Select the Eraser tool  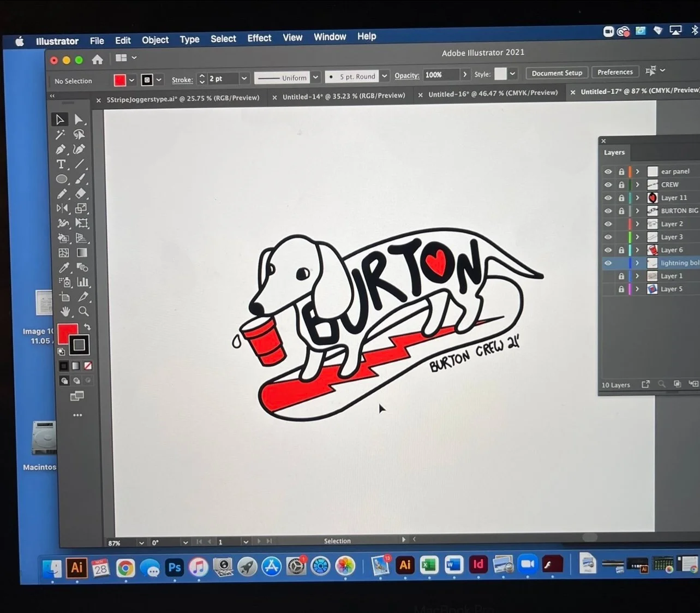point(81,193)
